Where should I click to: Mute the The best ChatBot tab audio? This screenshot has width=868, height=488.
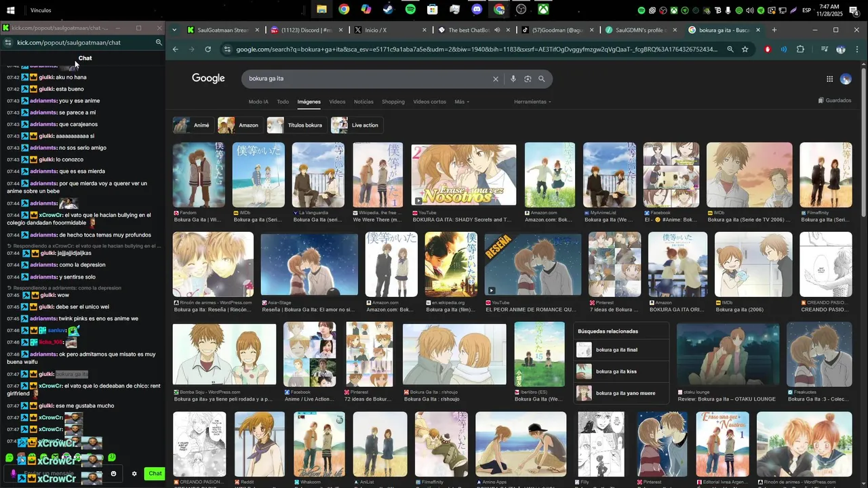click(497, 30)
